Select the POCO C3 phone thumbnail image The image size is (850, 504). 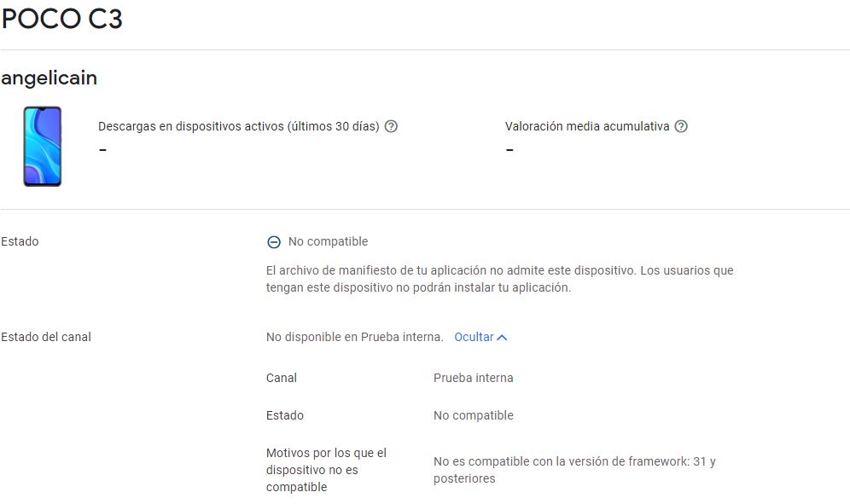(x=43, y=146)
